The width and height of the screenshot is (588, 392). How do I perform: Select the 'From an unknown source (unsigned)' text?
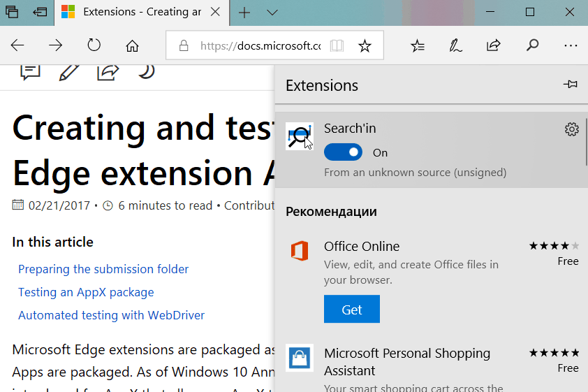click(x=415, y=173)
